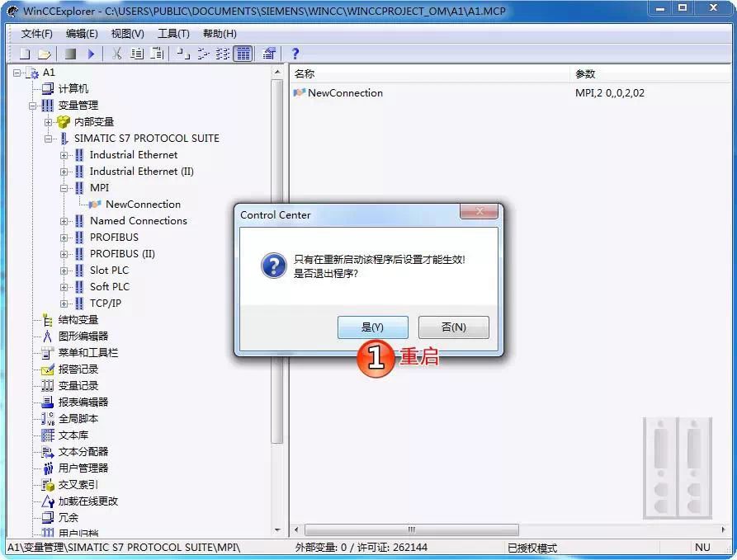Image resolution: width=737 pixels, height=560 pixels.
Task: Close the Control Center dialog
Action: coord(479,211)
